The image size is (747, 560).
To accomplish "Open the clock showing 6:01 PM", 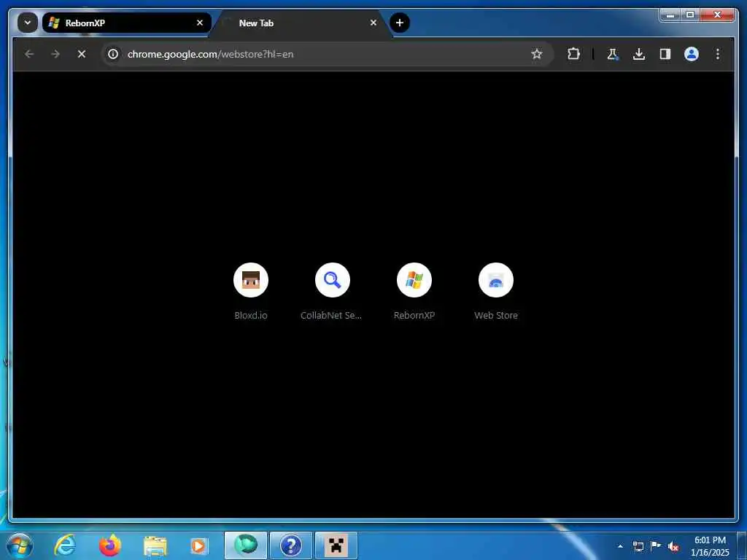I will coord(710,545).
